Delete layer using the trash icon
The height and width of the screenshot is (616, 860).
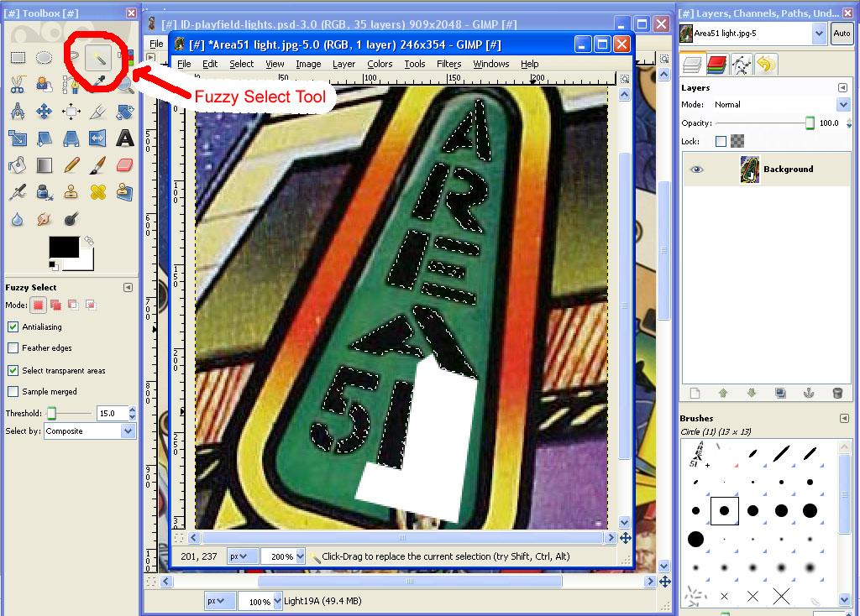(836, 393)
